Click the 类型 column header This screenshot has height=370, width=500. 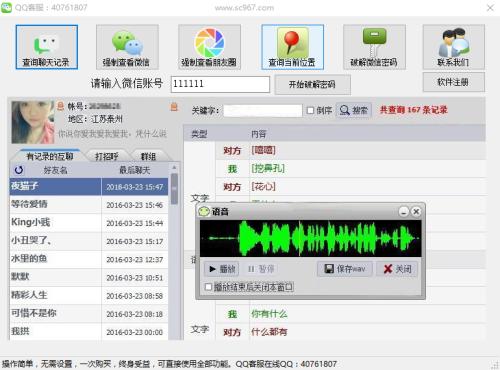point(199,134)
